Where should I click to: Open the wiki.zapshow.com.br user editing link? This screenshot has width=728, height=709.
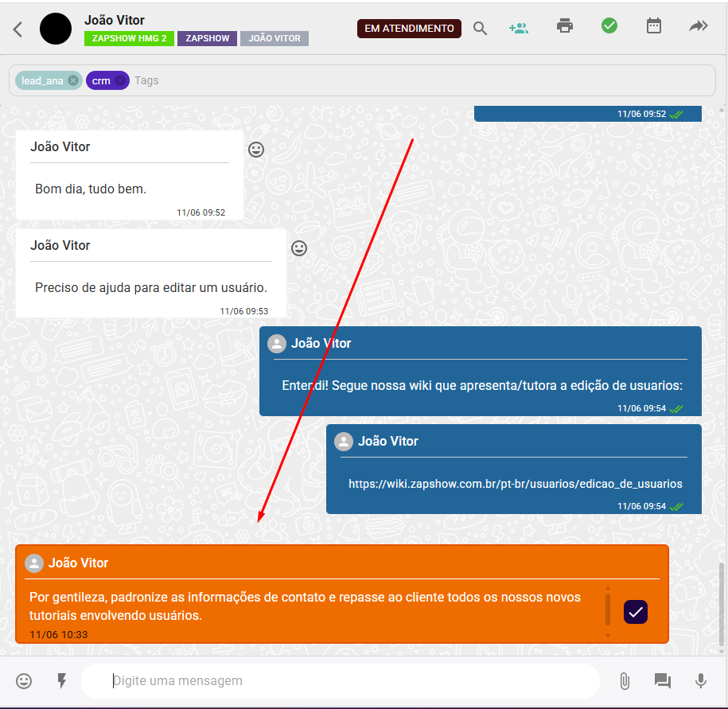point(515,484)
